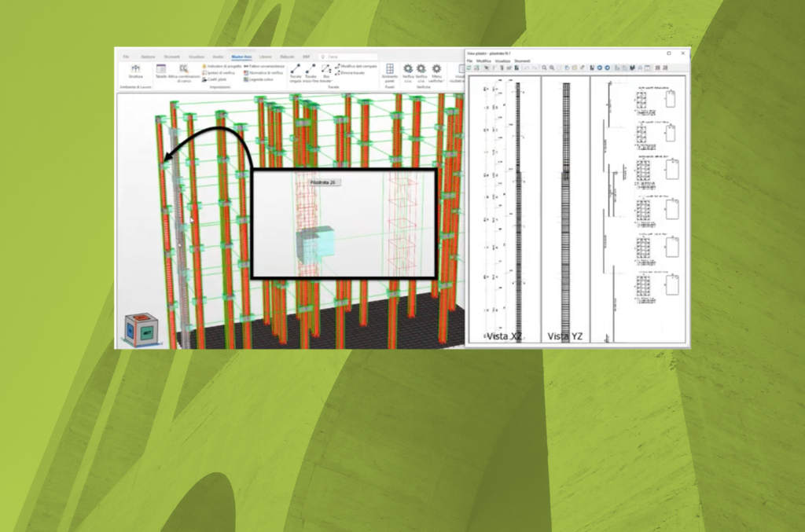This screenshot has width=805, height=532.
Task: Run the first Verifica gear icon
Action: tap(408, 69)
